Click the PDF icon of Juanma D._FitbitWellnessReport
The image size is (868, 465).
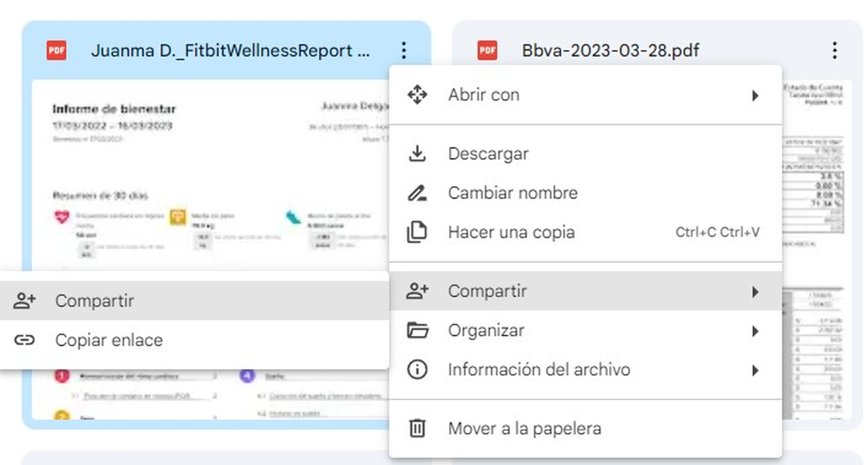point(56,51)
